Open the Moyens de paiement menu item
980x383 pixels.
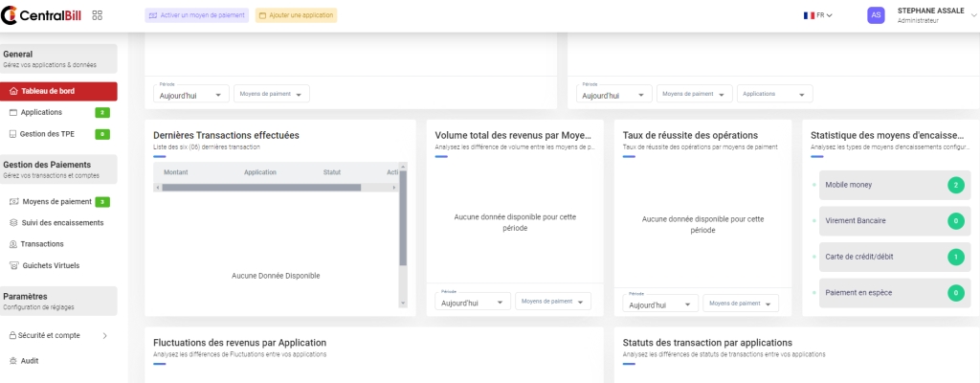click(x=56, y=202)
